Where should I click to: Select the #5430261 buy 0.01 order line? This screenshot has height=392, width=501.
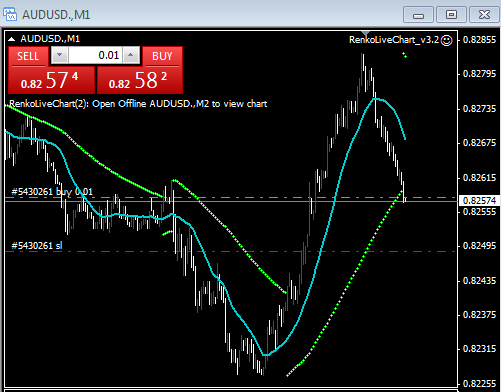230,198
